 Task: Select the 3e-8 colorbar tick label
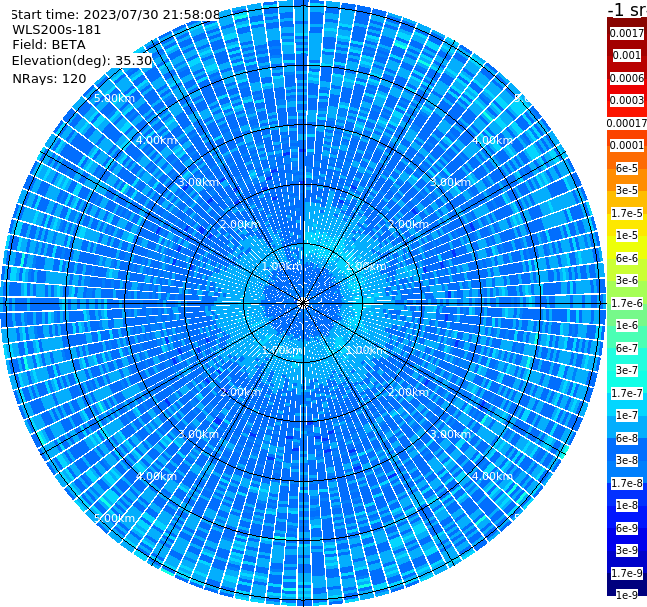[x=627, y=460]
